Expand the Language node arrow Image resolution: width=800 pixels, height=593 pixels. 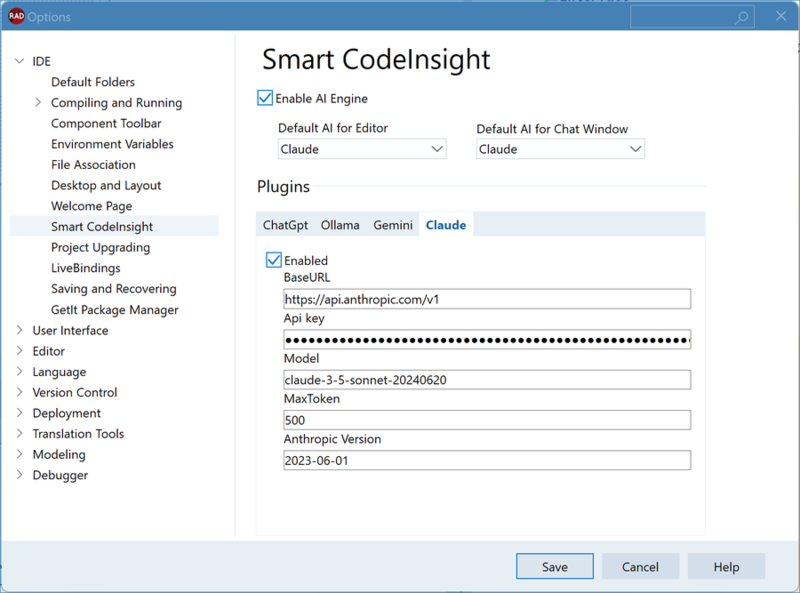click(x=19, y=372)
